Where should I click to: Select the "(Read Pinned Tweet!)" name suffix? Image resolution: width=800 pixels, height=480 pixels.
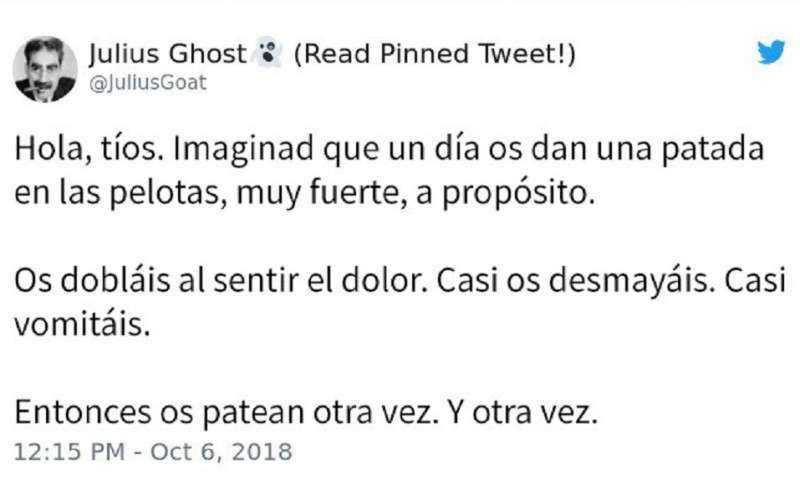coord(435,54)
